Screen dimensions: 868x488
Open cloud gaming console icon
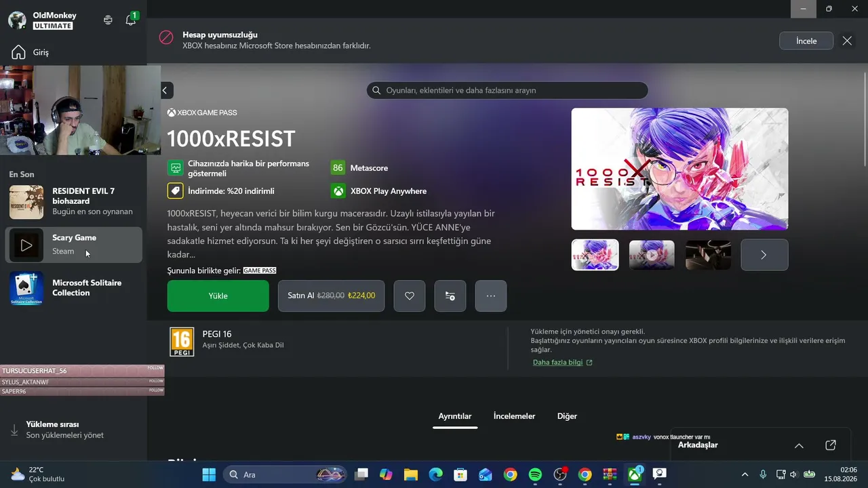coord(108,20)
